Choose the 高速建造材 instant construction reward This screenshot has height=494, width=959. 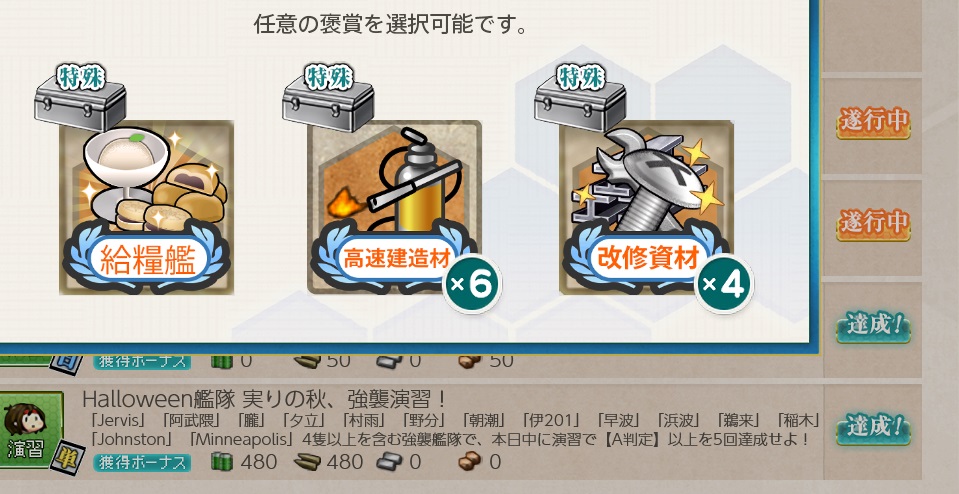394,207
